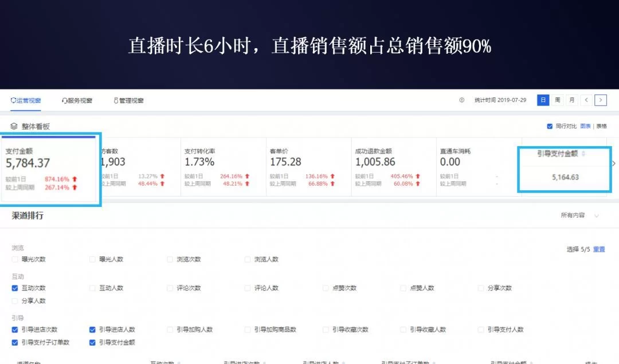Go to next date with right arrow
The width and height of the screenshot is (619, 364).
pos(600,100)
